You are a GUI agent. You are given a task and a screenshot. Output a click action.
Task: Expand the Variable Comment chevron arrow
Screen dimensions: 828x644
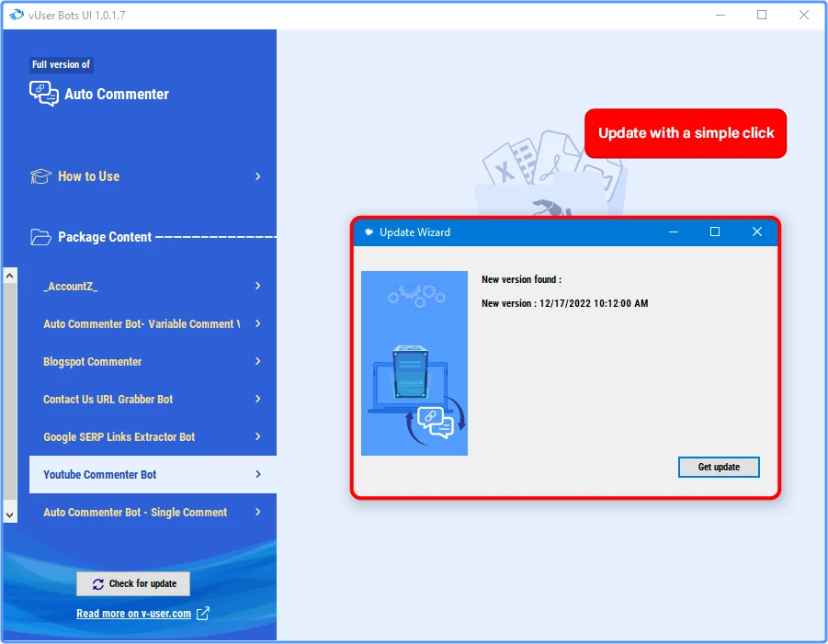coord(257,323)
